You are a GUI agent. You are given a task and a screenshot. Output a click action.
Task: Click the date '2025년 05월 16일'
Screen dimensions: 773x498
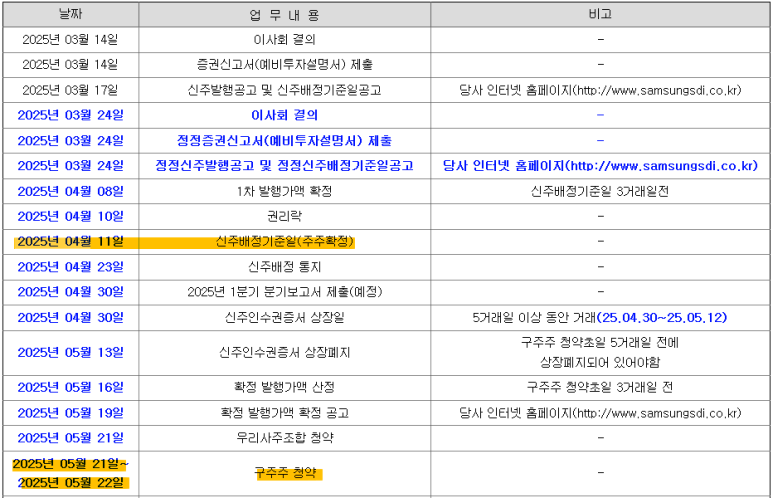(x=70, y=388)
